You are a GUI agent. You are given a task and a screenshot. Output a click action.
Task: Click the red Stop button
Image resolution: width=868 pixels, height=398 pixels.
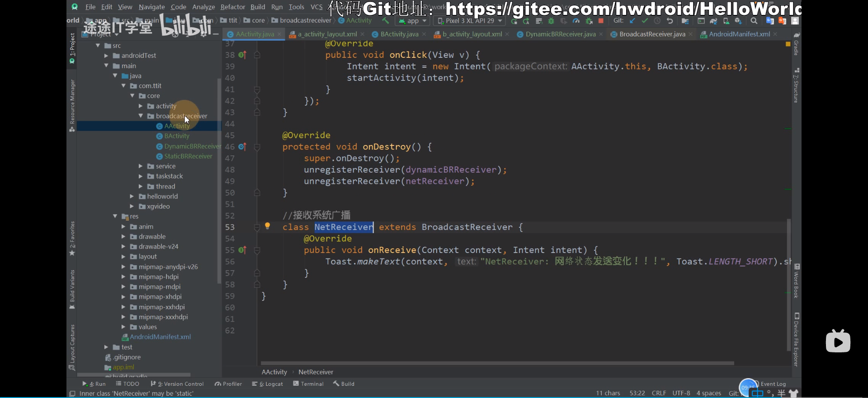click(601, 21)
